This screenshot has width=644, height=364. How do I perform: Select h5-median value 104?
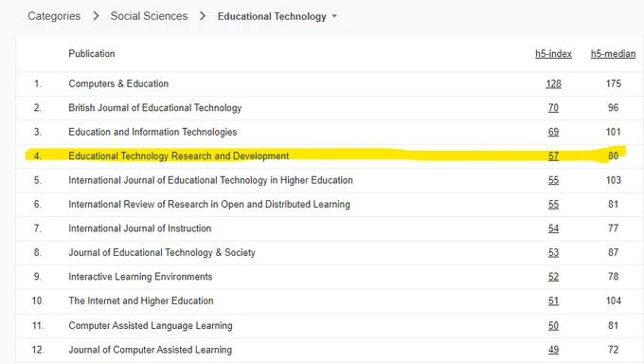(613, 301)
